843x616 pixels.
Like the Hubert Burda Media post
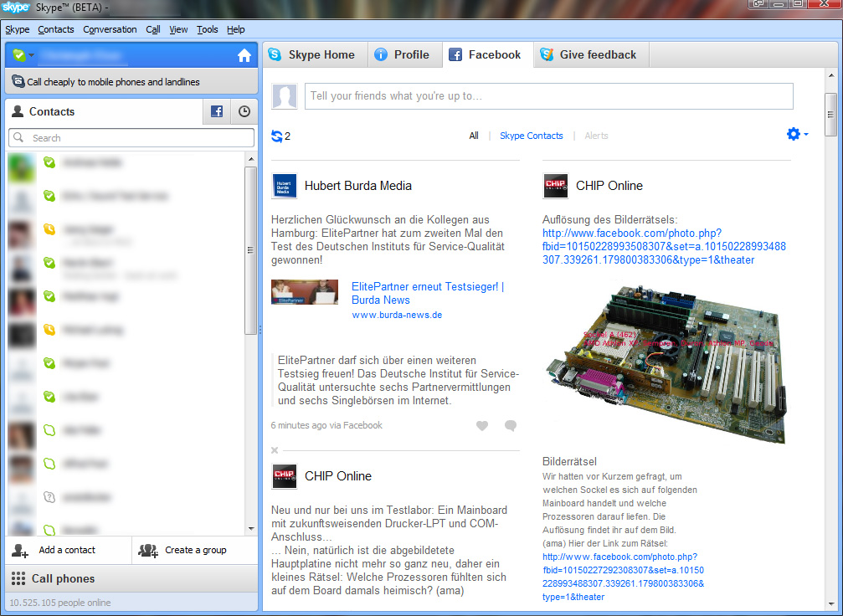click(x=482, y=426)
